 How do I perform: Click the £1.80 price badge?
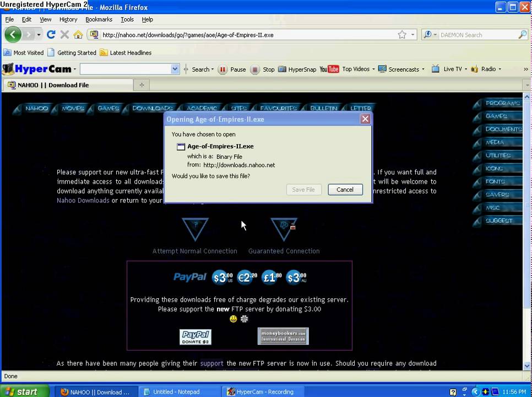tap(272, 277)
